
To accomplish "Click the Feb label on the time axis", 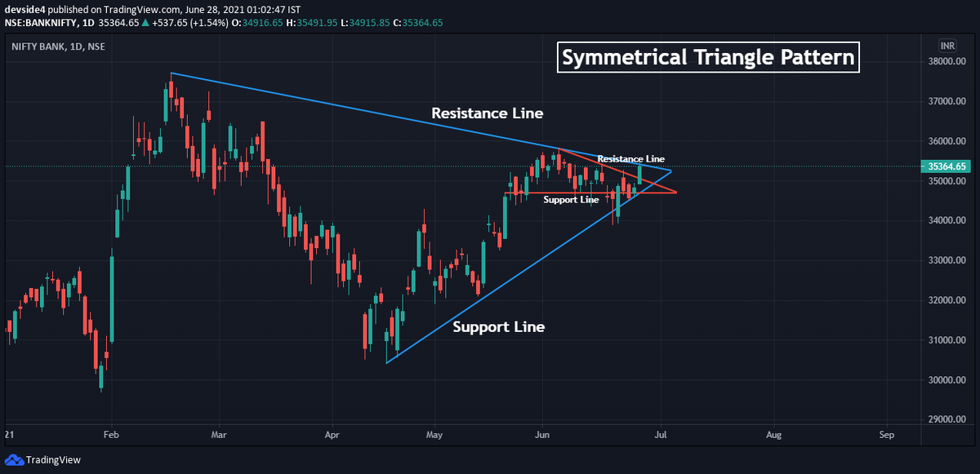I will pos(111,436).
